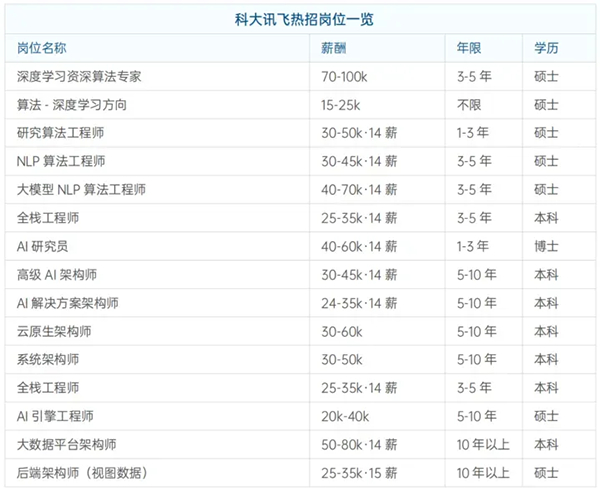Click the 年限 cell of 后端架构师 row
This screenshot has height=492, width=600.
click(x=483, y=473)
